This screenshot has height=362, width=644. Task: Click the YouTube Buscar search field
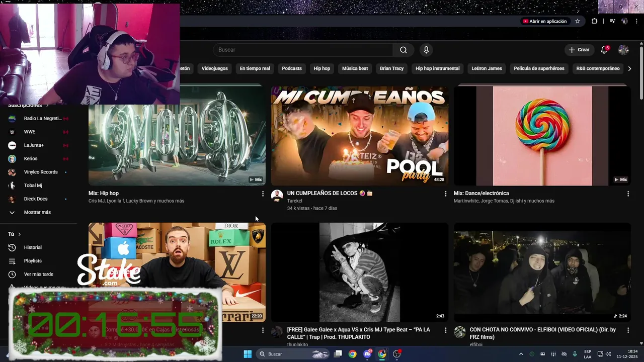click(303, 50)
